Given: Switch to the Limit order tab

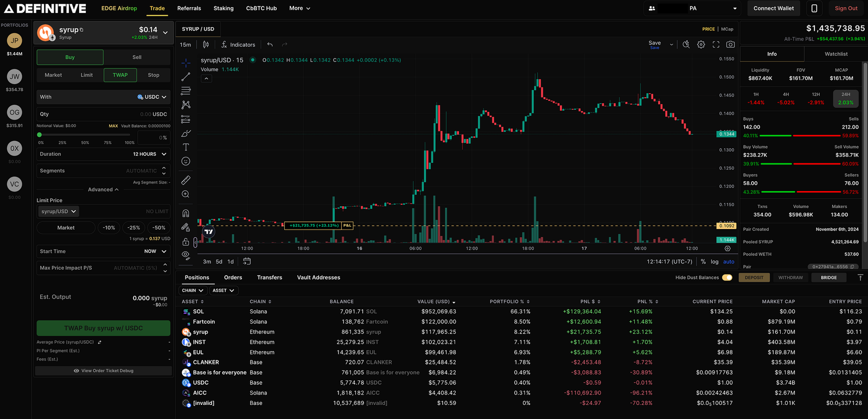Looking at the screenshot, I should point(87,75).
